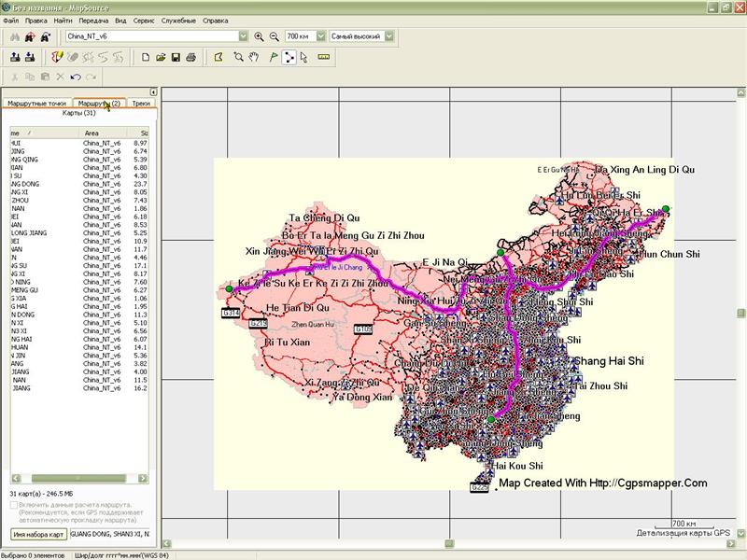Image resolution: width=747 pixels, height=560 pixels.
Task: Click the Имя набора карт button
Action: [x=38, y=535]
